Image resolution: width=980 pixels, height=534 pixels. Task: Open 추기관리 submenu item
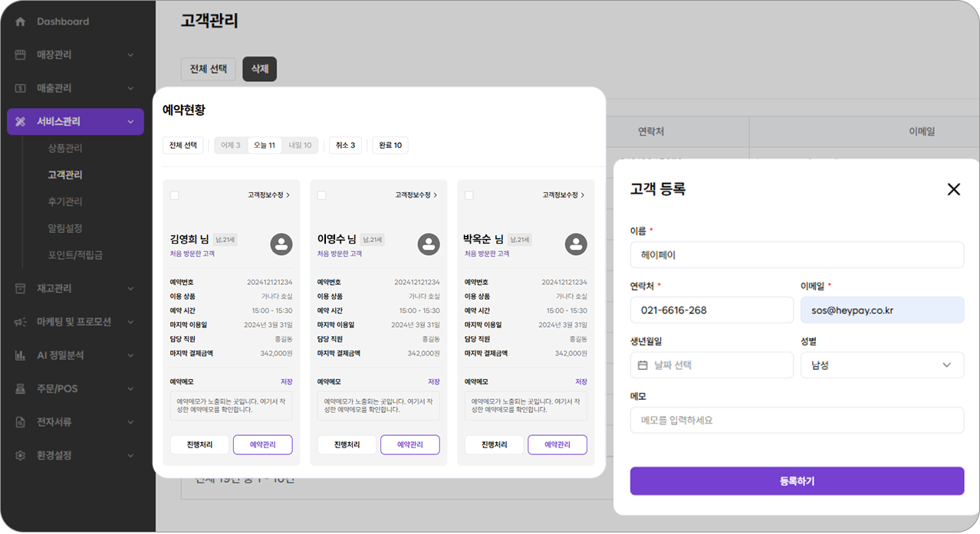coord(64,201)
